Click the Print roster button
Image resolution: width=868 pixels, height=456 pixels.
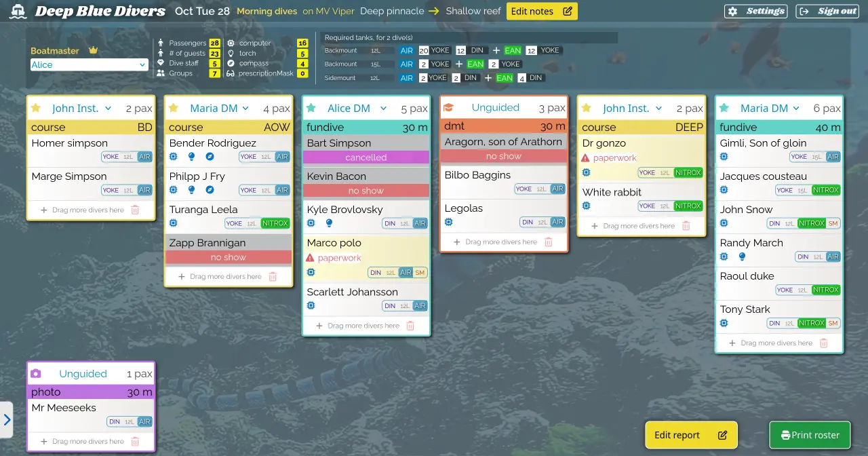(x=809, y=434)
